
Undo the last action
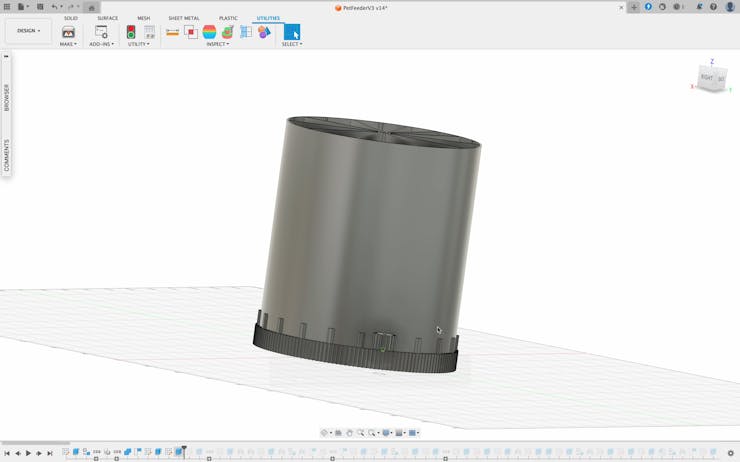click(x=54, y=7)
